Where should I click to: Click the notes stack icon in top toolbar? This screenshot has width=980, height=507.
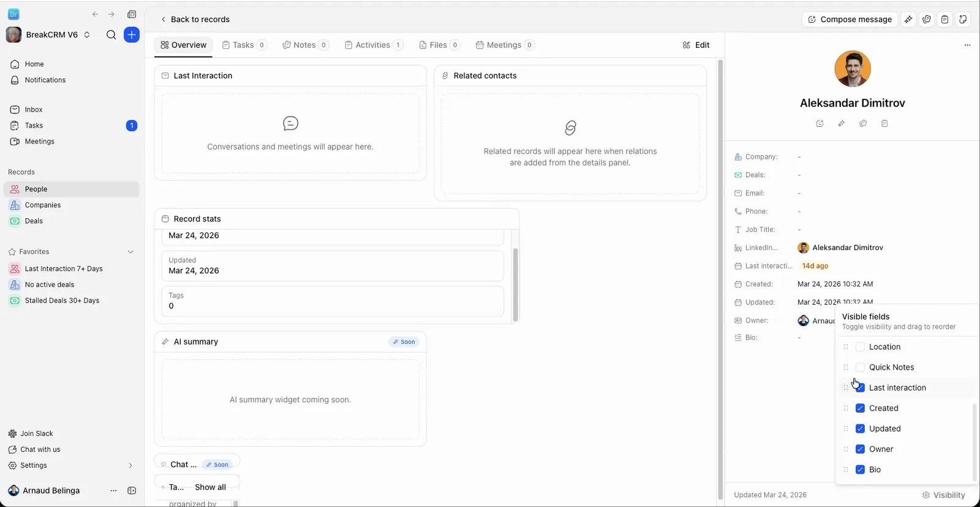tap(927, 20)
